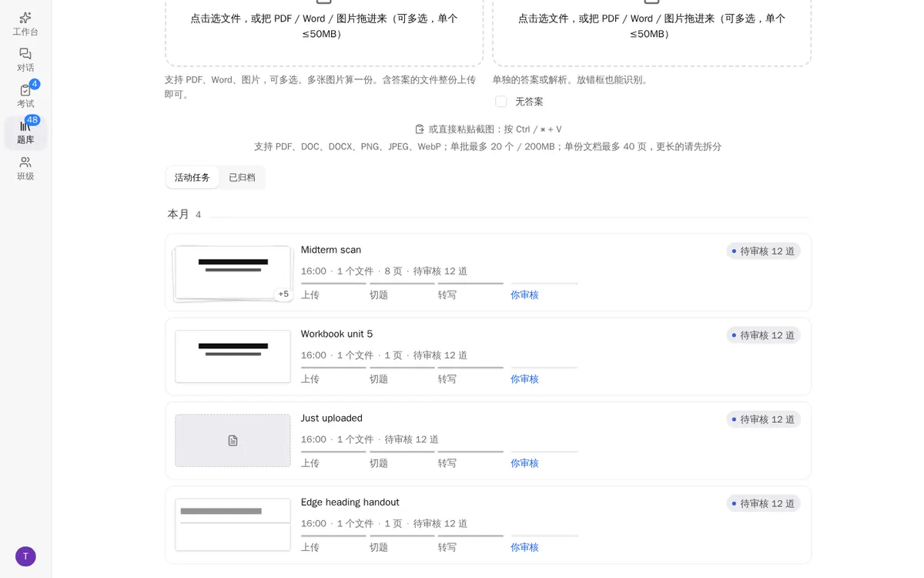
Task: Click the 上传 step in Midterm scan progress
Action: tap(310, 294)
